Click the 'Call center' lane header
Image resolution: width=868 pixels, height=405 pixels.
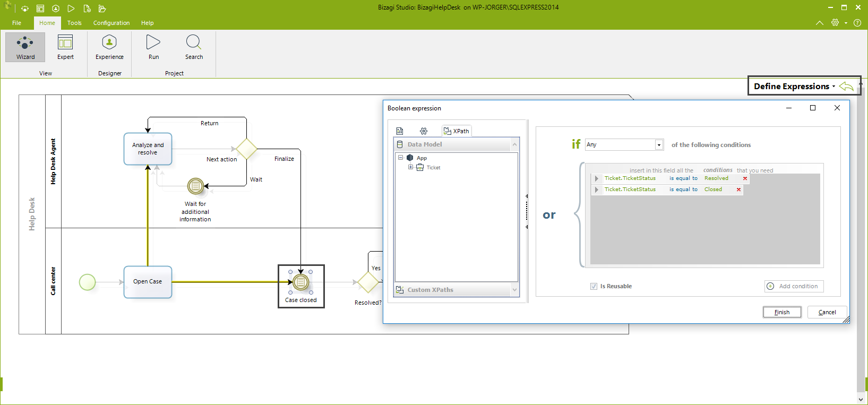pyautogui.click(x=53, y=281)
